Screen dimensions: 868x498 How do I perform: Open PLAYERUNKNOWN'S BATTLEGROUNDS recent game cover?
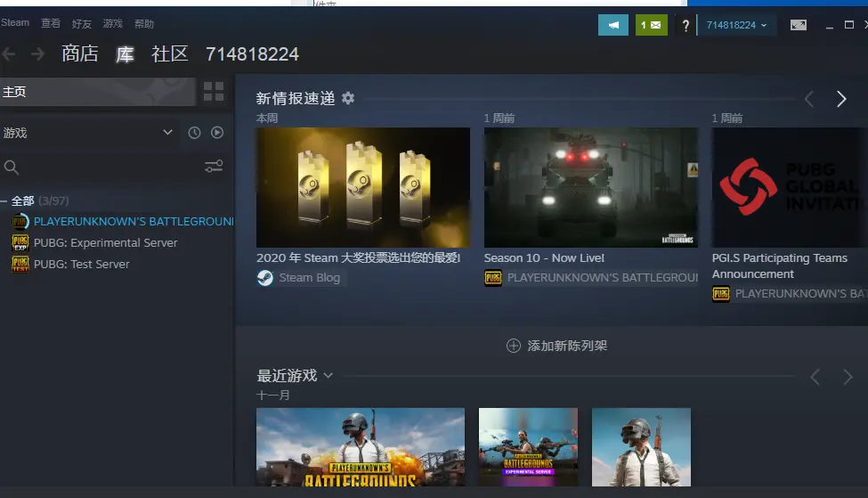point(361,447)
